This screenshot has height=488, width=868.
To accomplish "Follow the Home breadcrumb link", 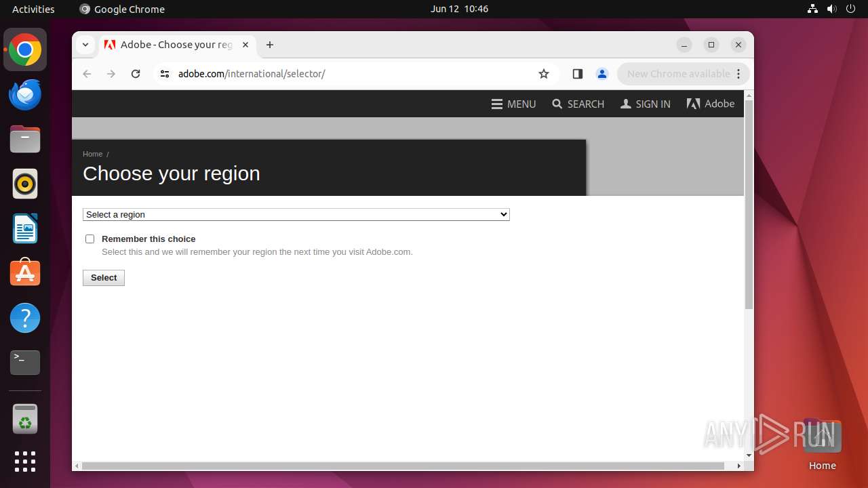I will (x=93, y=154).
